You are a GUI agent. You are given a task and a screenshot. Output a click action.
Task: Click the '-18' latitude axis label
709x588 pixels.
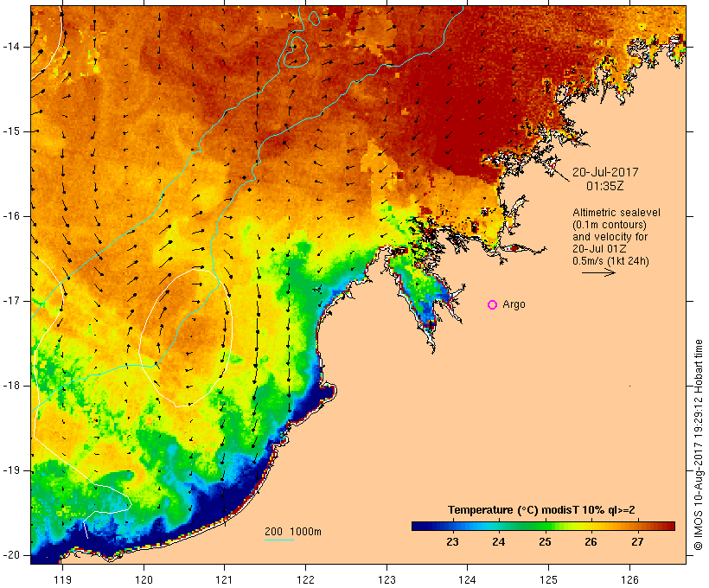(x=11, y=386)
